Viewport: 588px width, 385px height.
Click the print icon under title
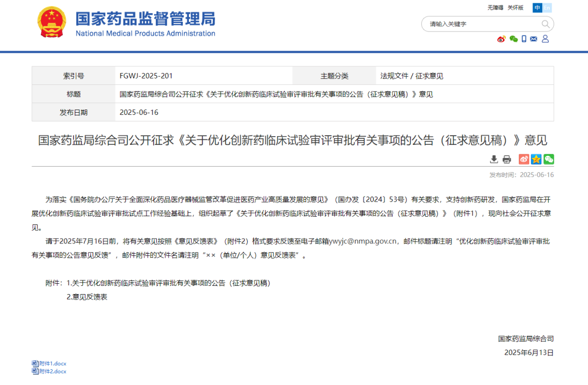pos(507,160)
